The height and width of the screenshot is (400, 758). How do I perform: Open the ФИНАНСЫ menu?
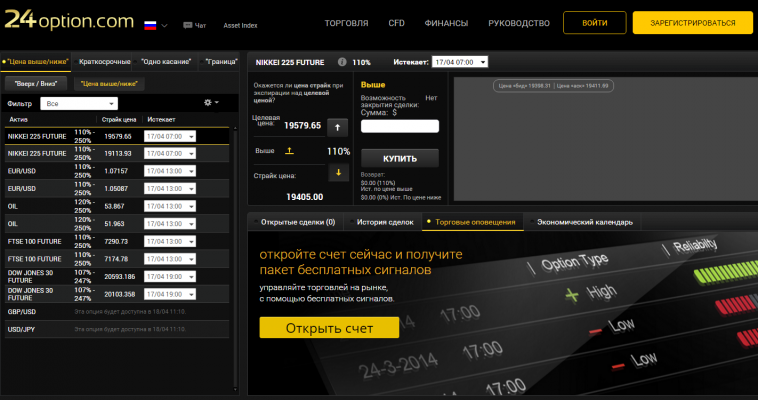coord(446,23)
